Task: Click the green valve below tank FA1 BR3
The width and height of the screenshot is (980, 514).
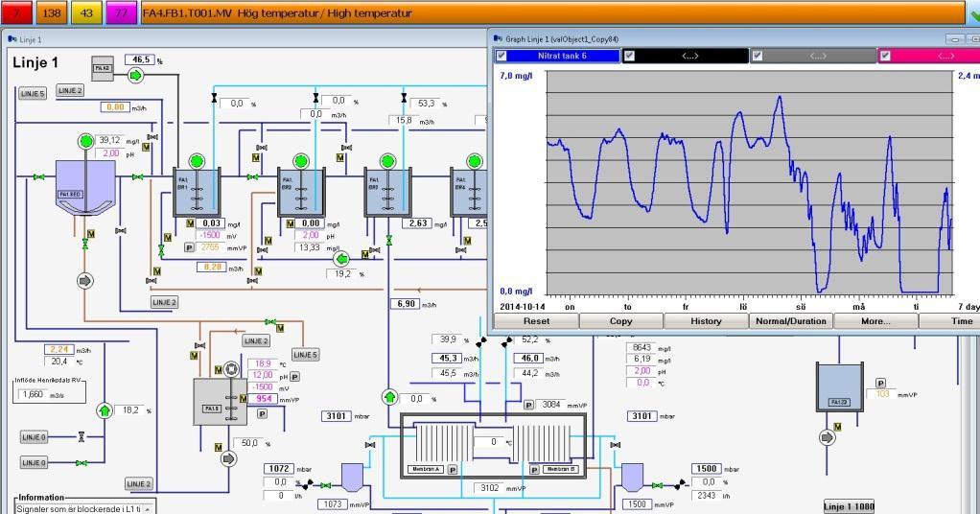Action: coord(388,240)
